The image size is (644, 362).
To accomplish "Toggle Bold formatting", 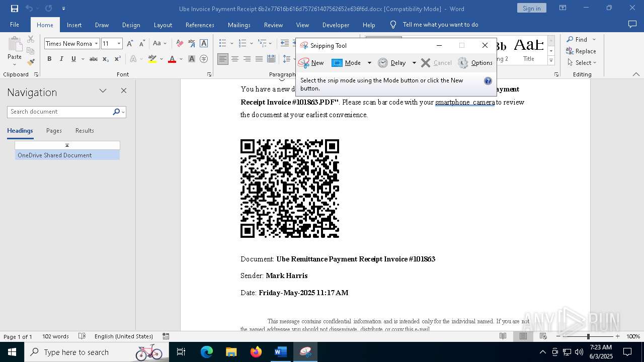I will (49, 59).
